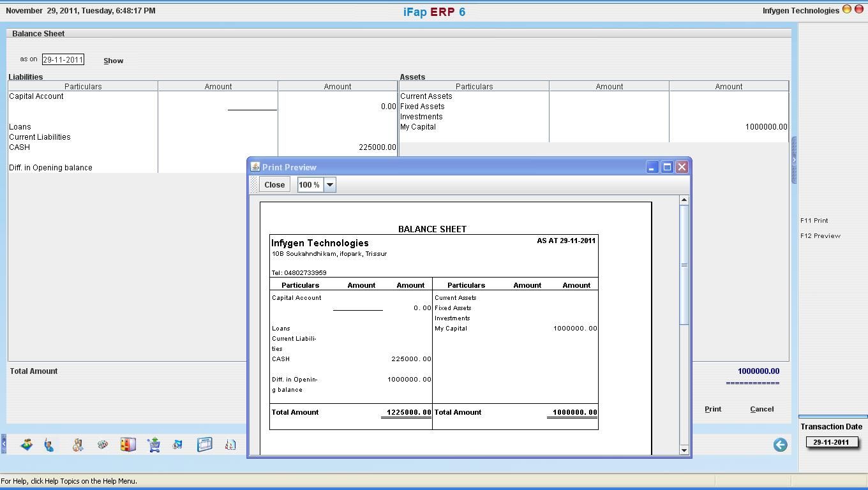Click F12 Preview in the right panel
This screenshot has width=868, height=490.
pos(821,235)
